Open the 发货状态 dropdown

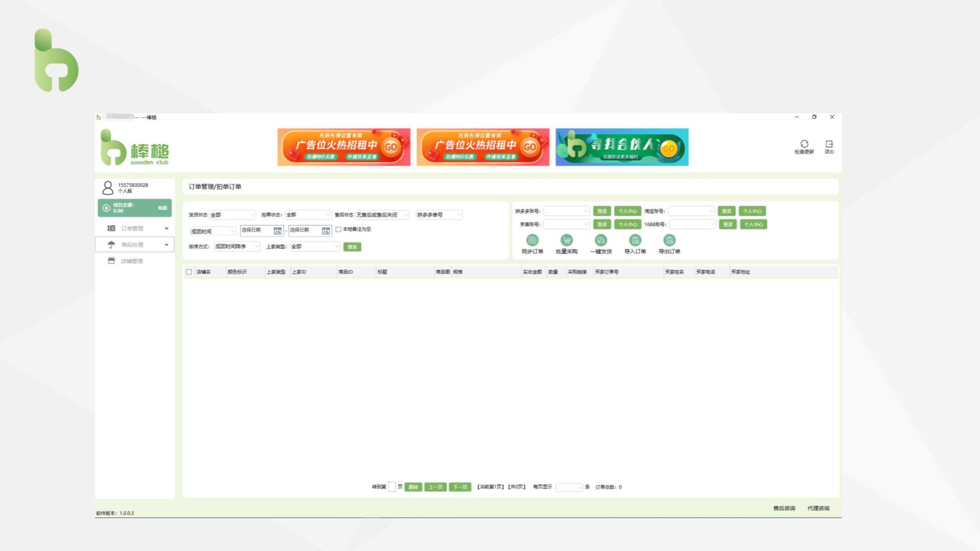(232, 215)
